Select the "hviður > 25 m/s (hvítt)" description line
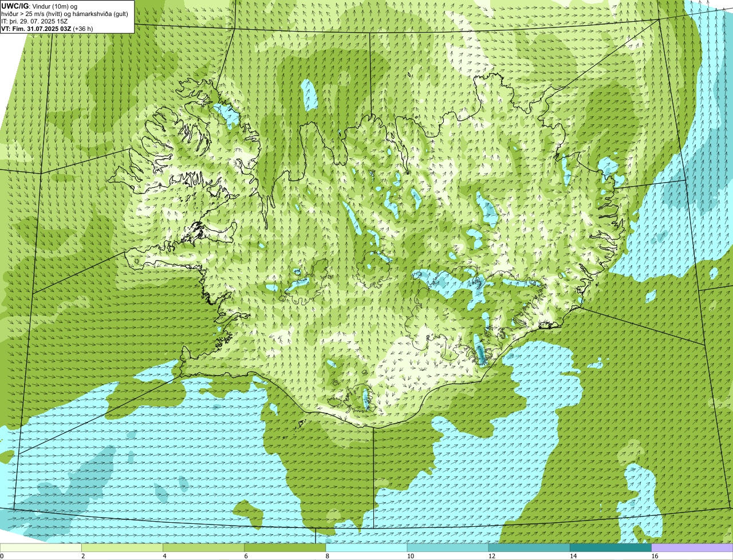Viewport: 733px width, 560px height. (x=66, y=14)
